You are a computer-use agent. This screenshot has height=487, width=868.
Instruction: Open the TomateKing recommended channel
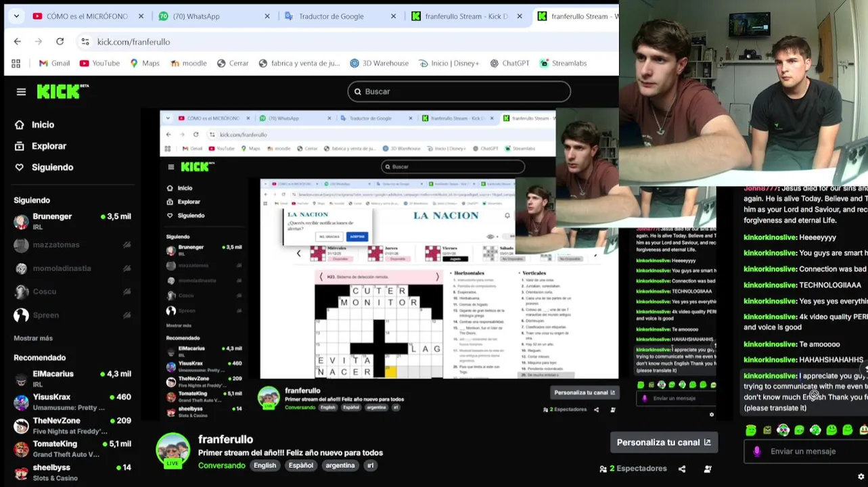tap(72, 449)
